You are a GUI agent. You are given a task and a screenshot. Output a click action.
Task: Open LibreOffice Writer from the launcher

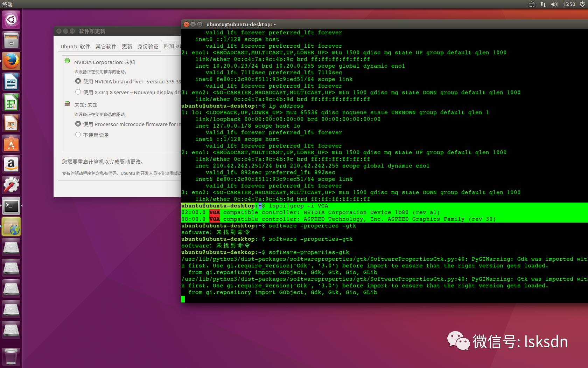pyautogui.click(x=11, y=81)
